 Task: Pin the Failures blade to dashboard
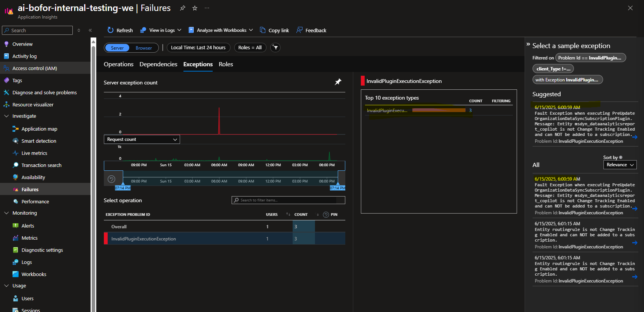[x=183, y=8]
